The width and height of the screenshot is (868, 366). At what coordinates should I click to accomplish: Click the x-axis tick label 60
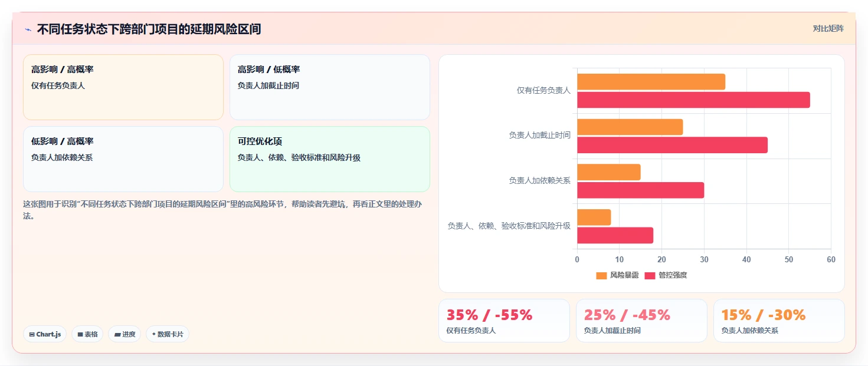(x=831, y=259)
